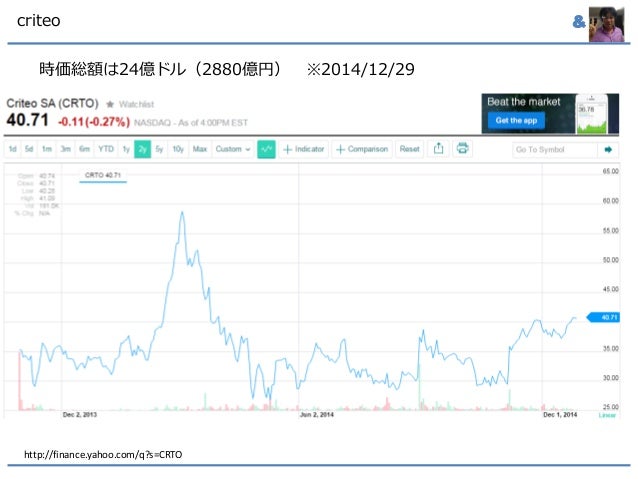The height and width of the screenshot is (479, 638).
Task: Toggle the Linear scale option
Action: [x=607, y=415]
